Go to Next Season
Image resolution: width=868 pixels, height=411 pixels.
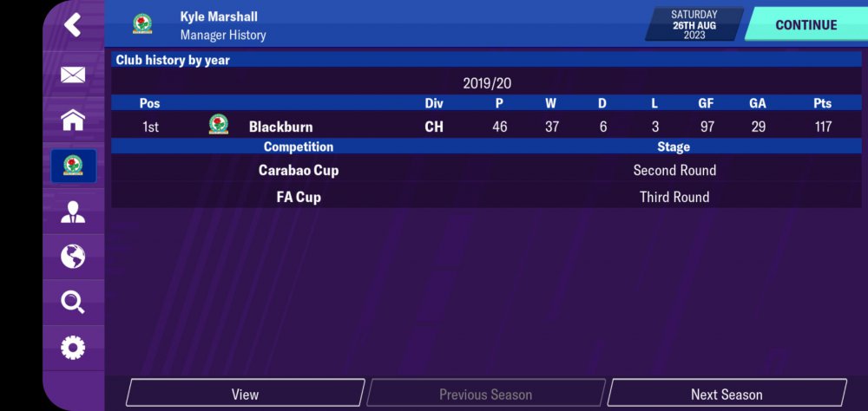[727, 394]
